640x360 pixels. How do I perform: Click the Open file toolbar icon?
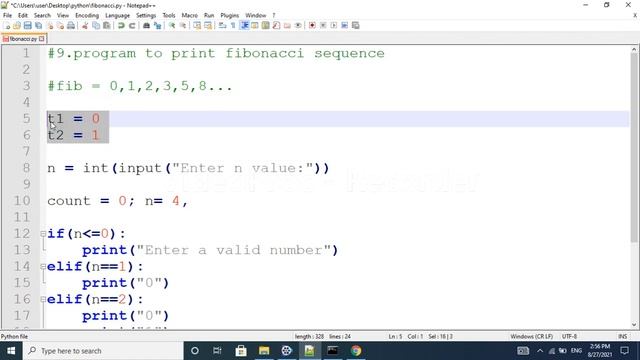17,25
